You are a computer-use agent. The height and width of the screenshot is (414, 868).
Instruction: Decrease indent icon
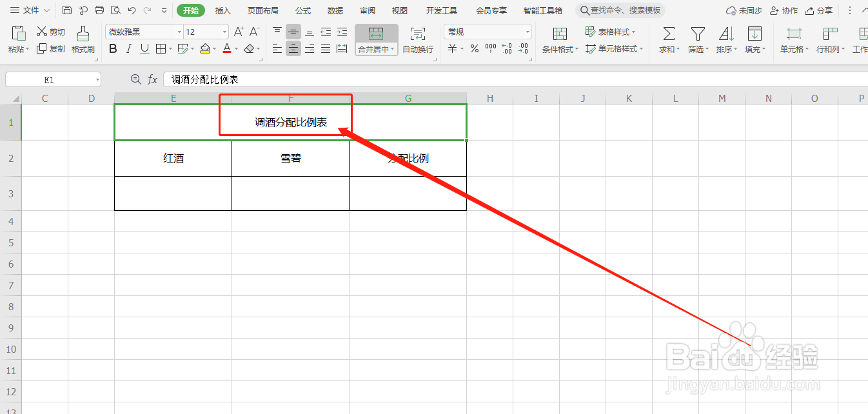click(x=326, y=32)
